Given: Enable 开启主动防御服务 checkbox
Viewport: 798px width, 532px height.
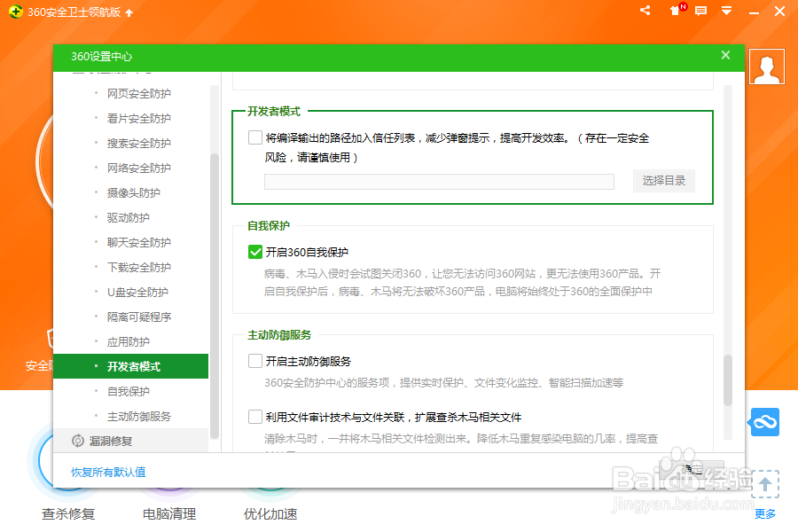Looking at the screenshot, I should (x=255, y=361).
